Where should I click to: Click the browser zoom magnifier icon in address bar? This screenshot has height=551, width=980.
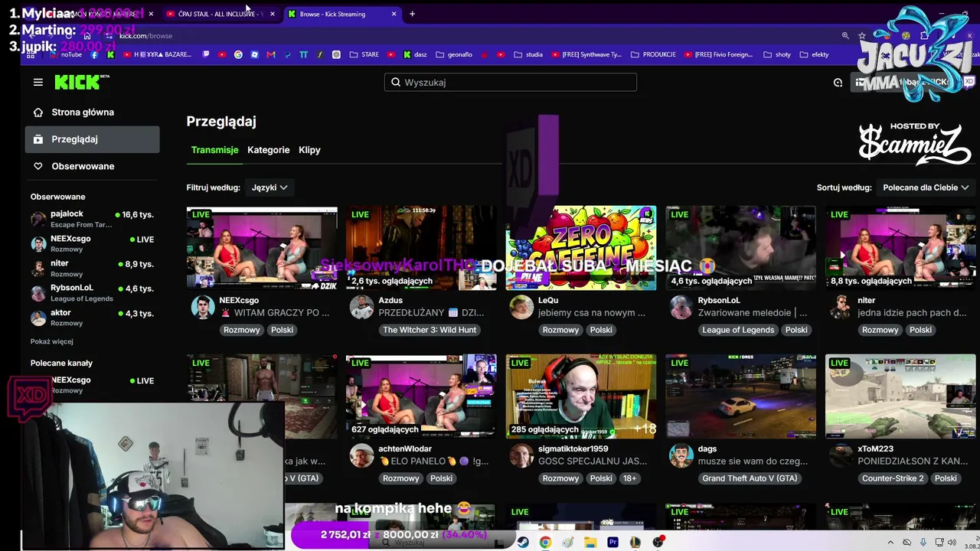845,35
